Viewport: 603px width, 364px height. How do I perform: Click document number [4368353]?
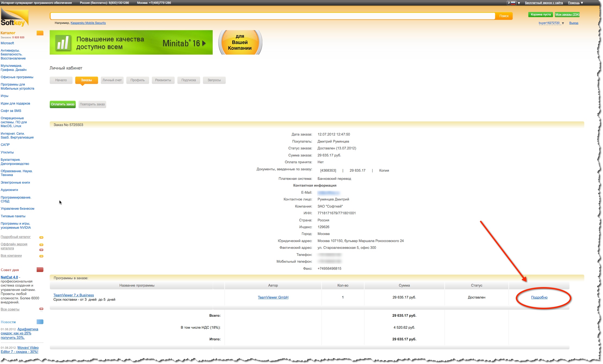pyautogui.click(x=328, y=171)
